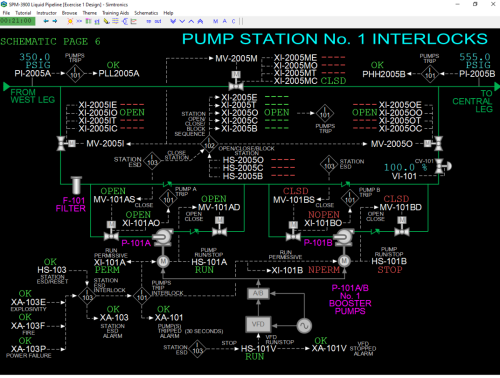Click the simulation timer display 00:21:00

pos(17,21)
